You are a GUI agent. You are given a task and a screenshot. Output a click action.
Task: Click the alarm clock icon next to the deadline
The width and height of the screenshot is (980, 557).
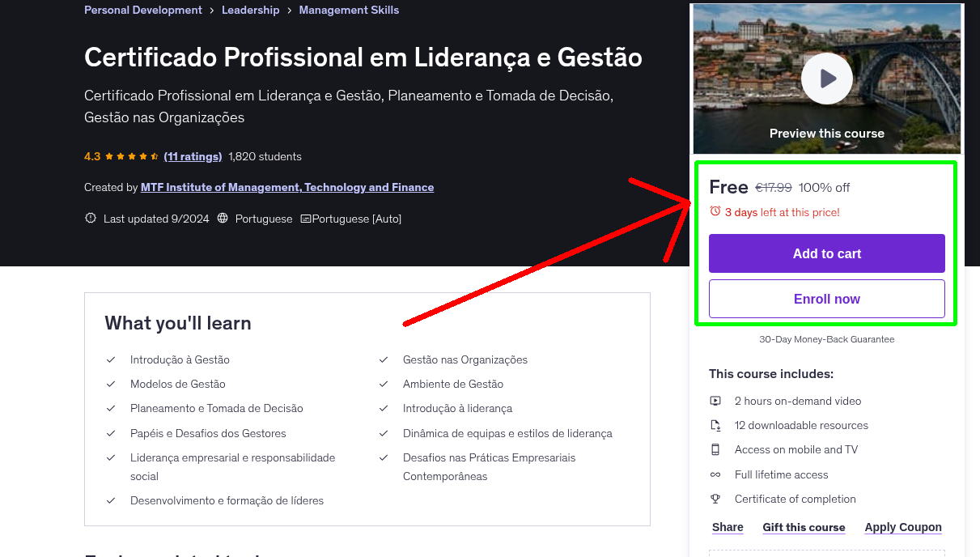point(715,210)
